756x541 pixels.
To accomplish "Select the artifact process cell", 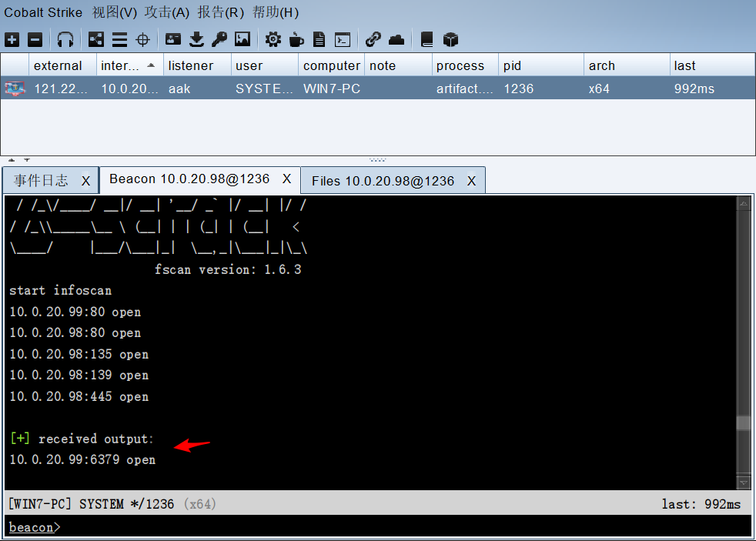I will click(465, 88).
